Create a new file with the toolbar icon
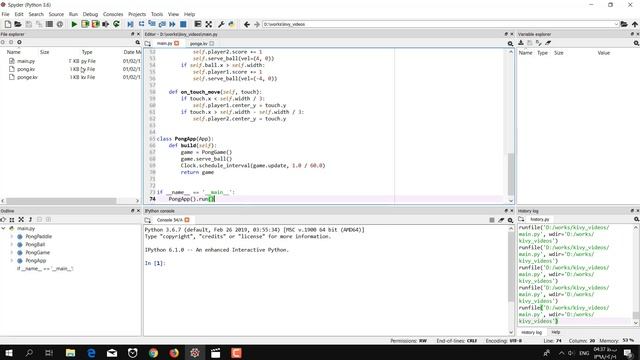Image resolution: width=640 pixels, height=360 pixels. [x=8, y=24]
